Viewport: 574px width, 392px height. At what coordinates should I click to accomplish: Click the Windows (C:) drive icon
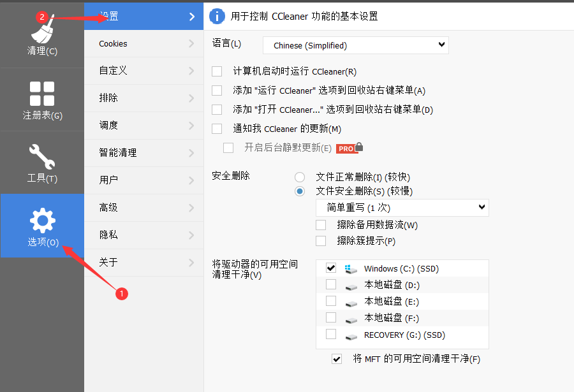351,270
